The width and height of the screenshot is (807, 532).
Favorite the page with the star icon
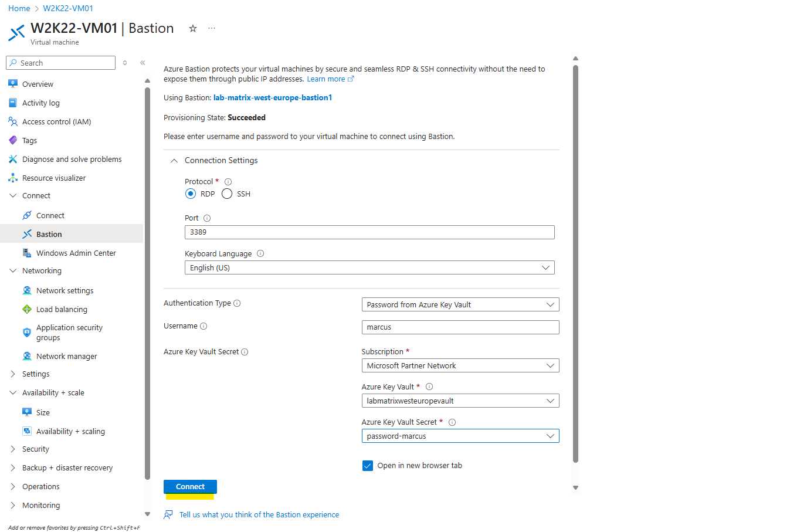coord(192,28)
